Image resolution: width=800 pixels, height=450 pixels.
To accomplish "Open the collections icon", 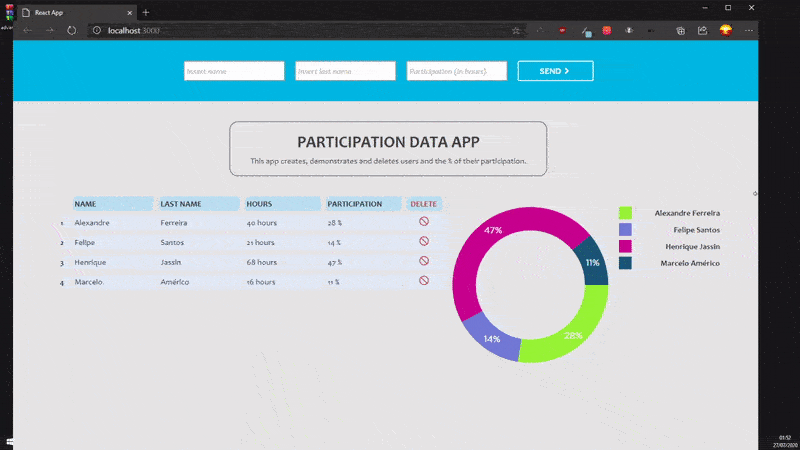I will (x=681, y=31).
